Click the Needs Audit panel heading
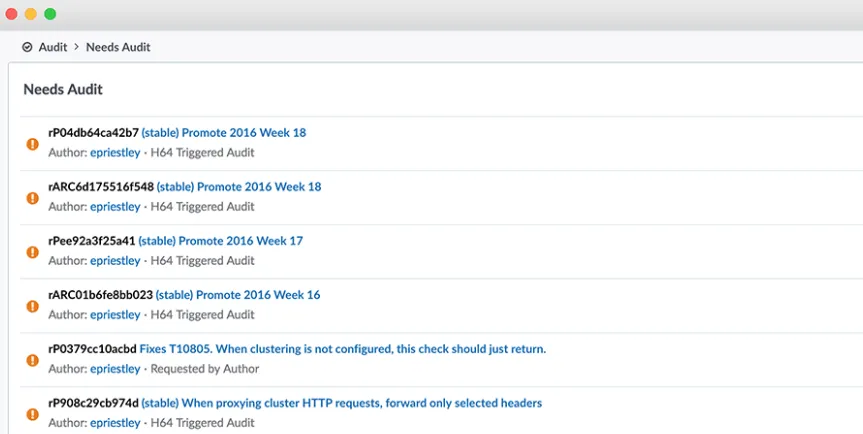 (63, 89)
